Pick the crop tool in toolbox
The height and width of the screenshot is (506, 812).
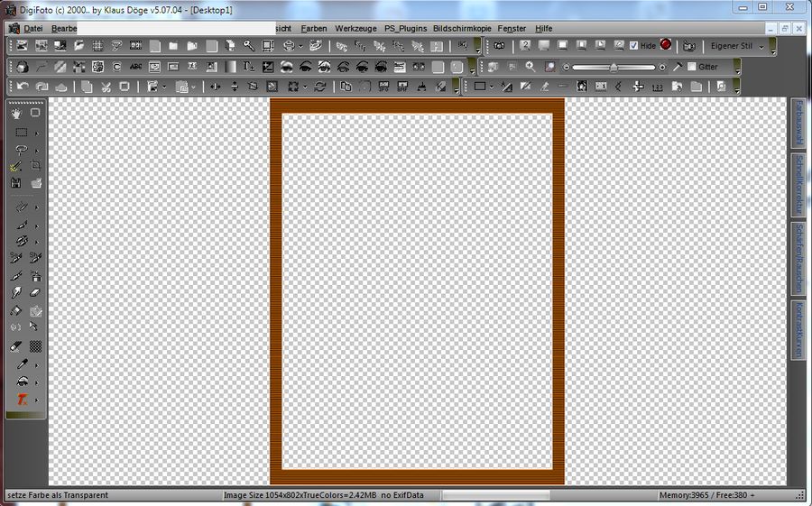click(36, 166)
